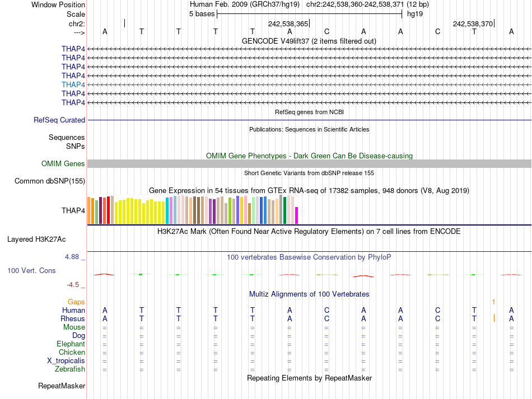Click the hg19 label beside scale bar
This screenshot has height=399, width=532.
[x=414, y=14]
